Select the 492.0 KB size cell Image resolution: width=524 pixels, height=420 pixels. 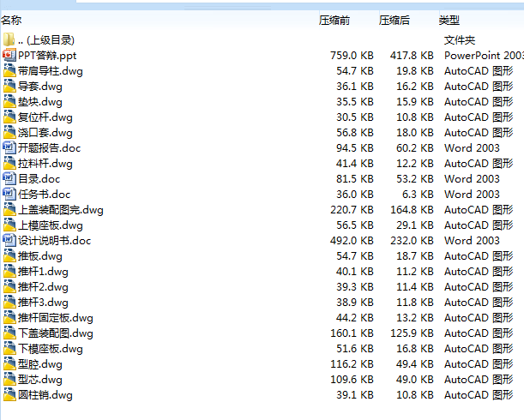point(352,240)
